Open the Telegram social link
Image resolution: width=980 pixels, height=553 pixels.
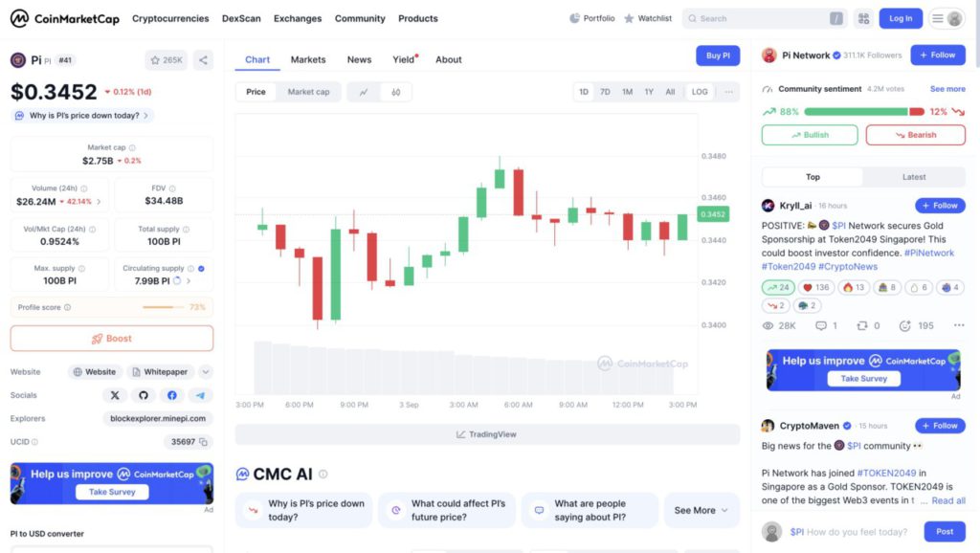(200, 395)
